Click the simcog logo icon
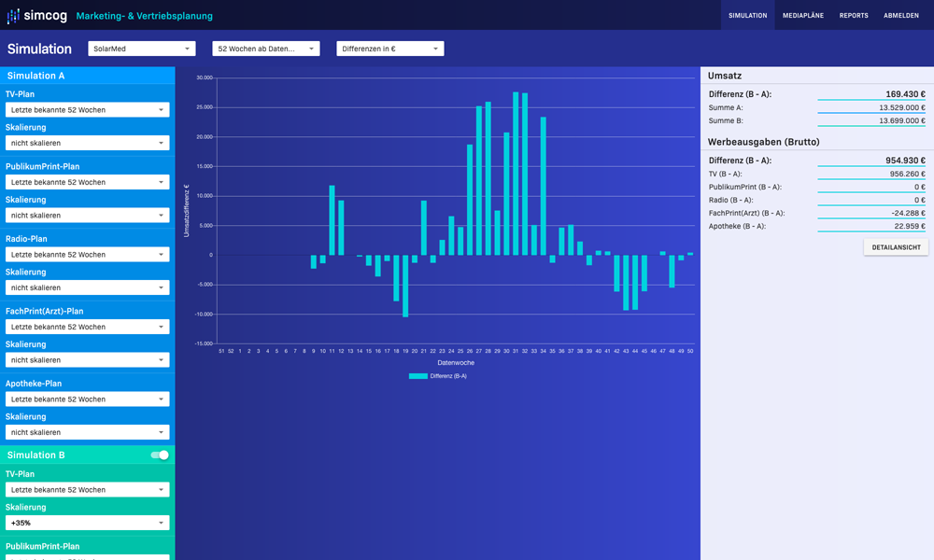934x560 pixels. tap(14, 16)
